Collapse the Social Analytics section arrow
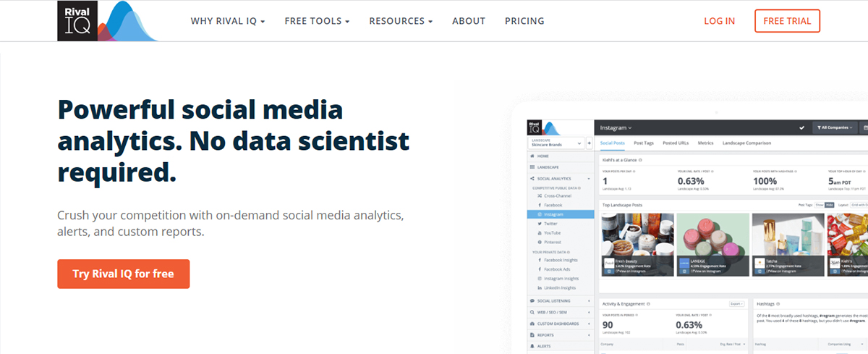Image resolution: width=868 pixels, height=354 pixels. (x=589, y=179)
